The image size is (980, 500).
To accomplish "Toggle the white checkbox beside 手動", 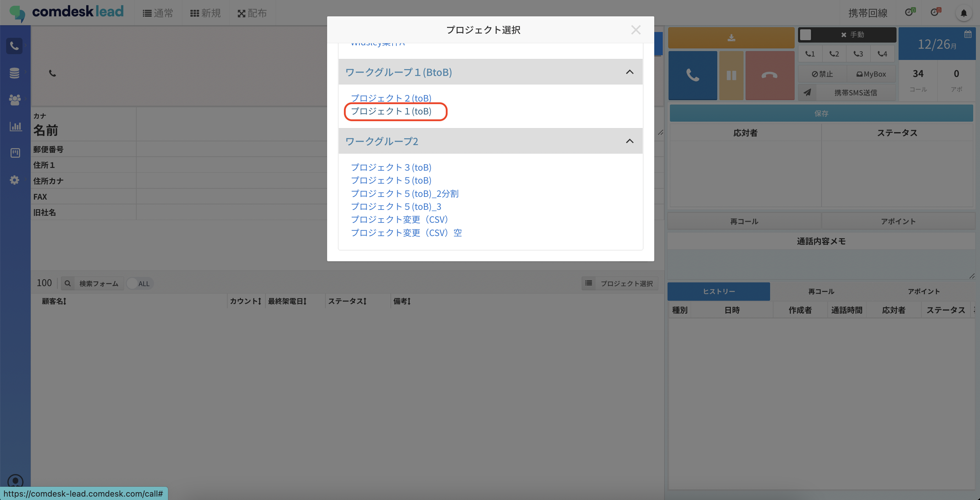I will point(806,35).
